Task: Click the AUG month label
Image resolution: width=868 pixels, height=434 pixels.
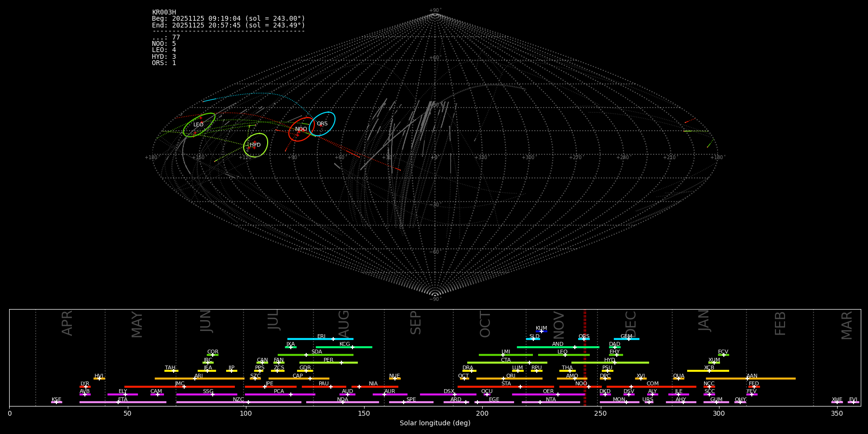Action: tap(344, 324)
